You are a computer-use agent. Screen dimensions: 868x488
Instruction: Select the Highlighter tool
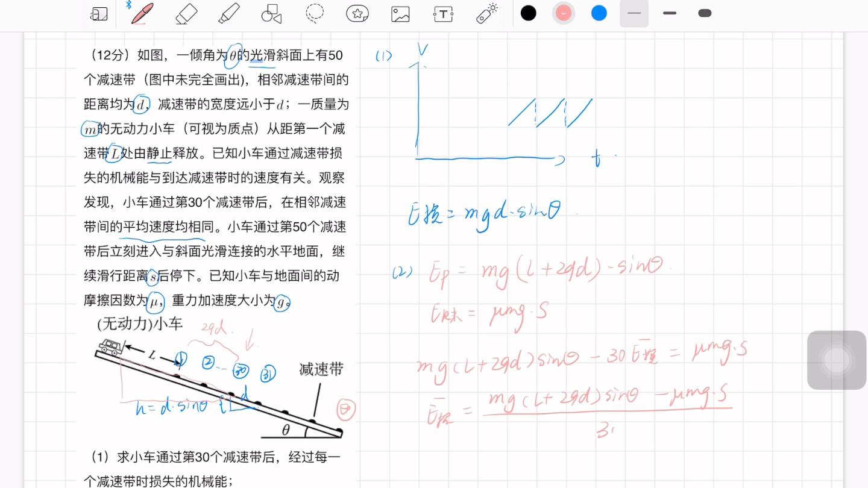click(228, 13)
